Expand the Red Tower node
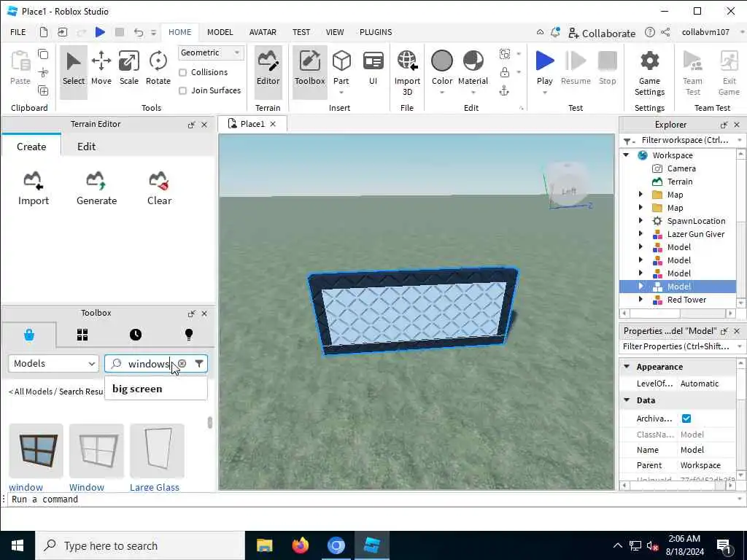Viewport: 747px width, 560px height. (x=640, y=300)
